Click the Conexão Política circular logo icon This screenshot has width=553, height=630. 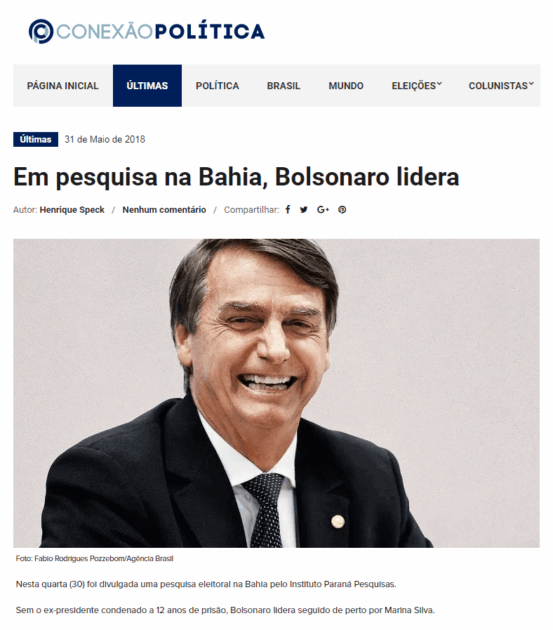tap(41, 31)
